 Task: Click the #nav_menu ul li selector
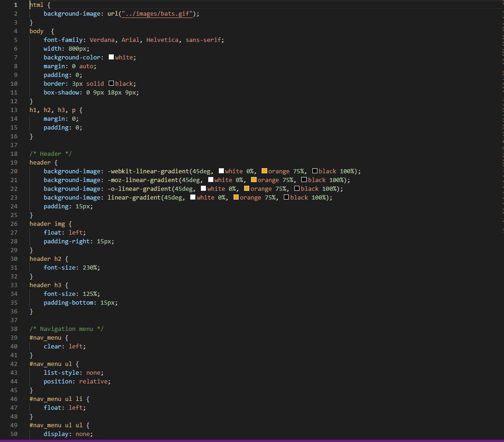pyautogui.click(x=56, y=399)
